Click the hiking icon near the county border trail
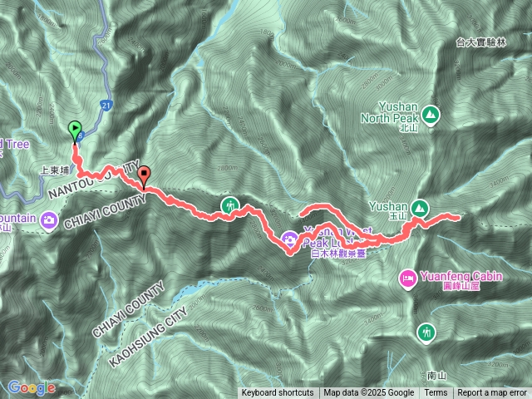 click(x=230, y=206)
